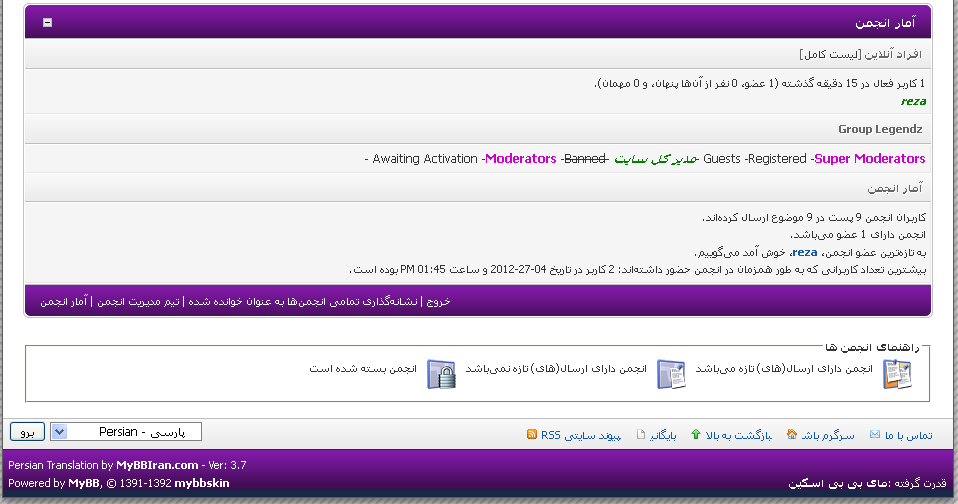Open the contact us link

click(909, 436)
